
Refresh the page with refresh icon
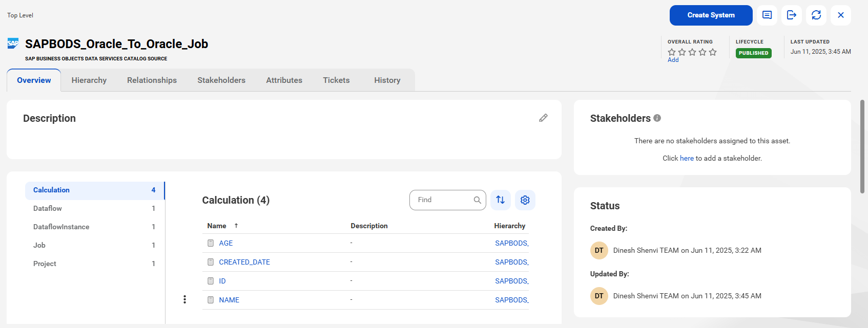816,15
